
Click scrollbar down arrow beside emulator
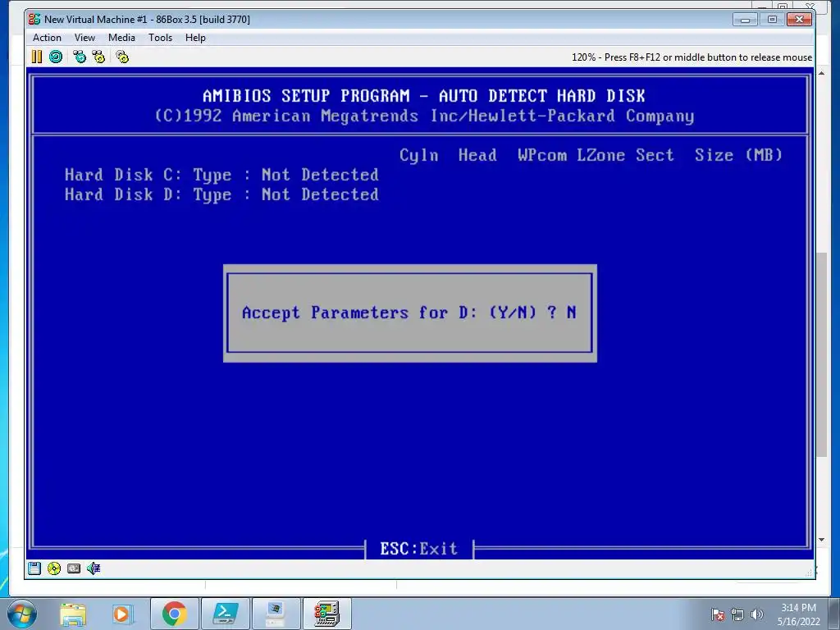click(x=822, y=540)
